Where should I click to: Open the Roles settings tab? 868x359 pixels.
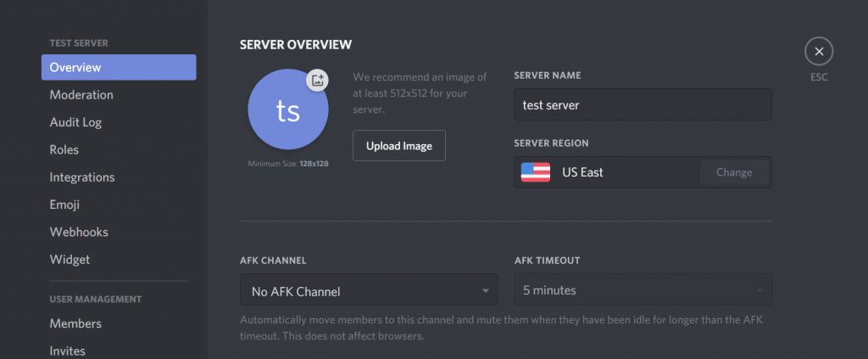[64, 149]
